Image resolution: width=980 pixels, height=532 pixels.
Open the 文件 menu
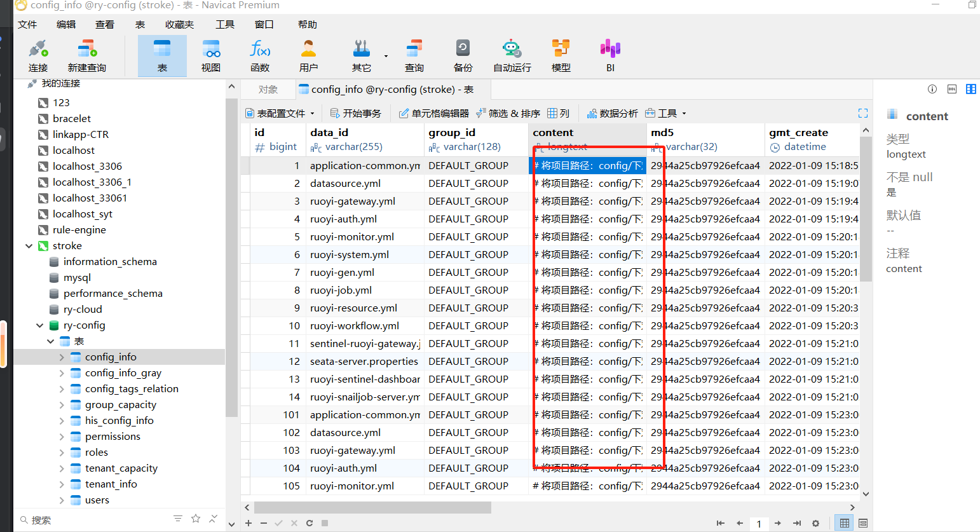(27, 24)
